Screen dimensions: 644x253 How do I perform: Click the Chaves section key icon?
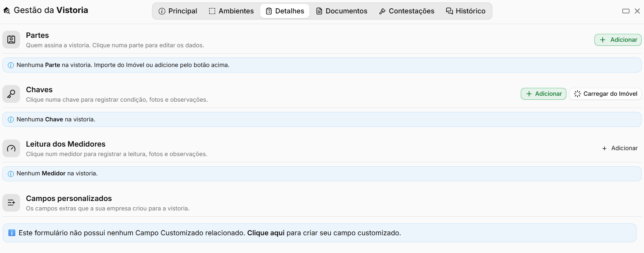click(x=11, y=94)
